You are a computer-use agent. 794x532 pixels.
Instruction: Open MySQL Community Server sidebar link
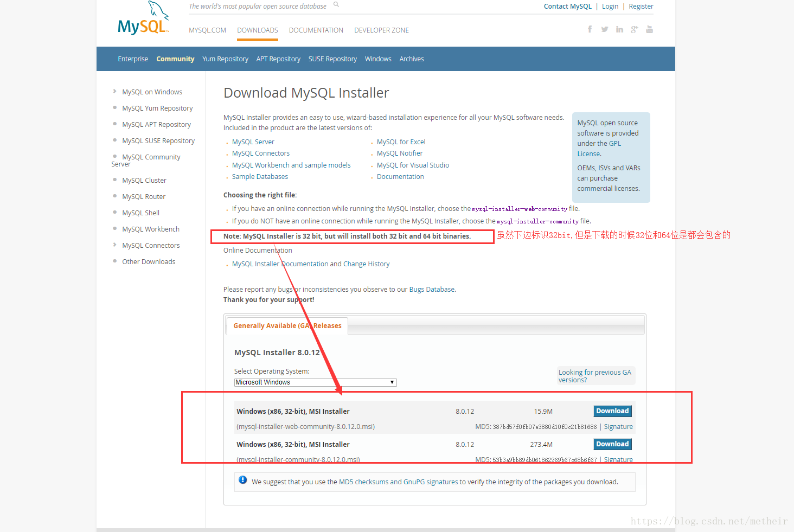click(x=146, y=161)
